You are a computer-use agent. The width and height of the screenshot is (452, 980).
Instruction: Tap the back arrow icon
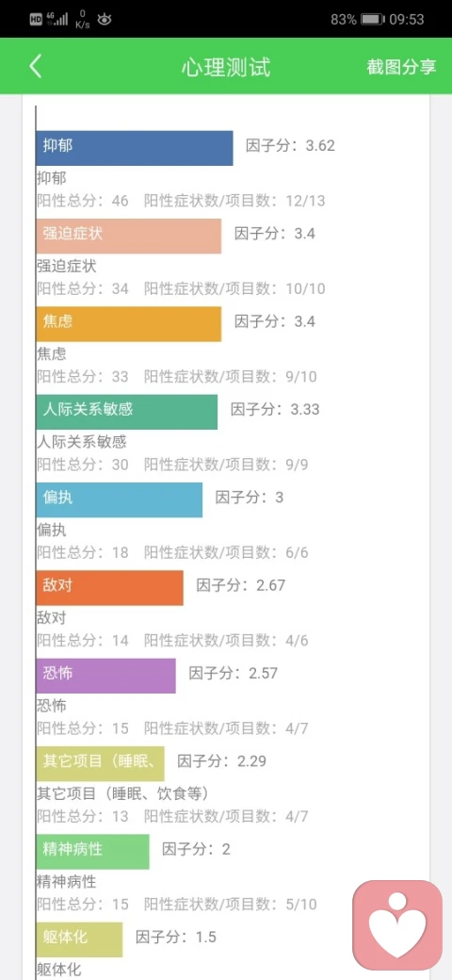(36, 66)
